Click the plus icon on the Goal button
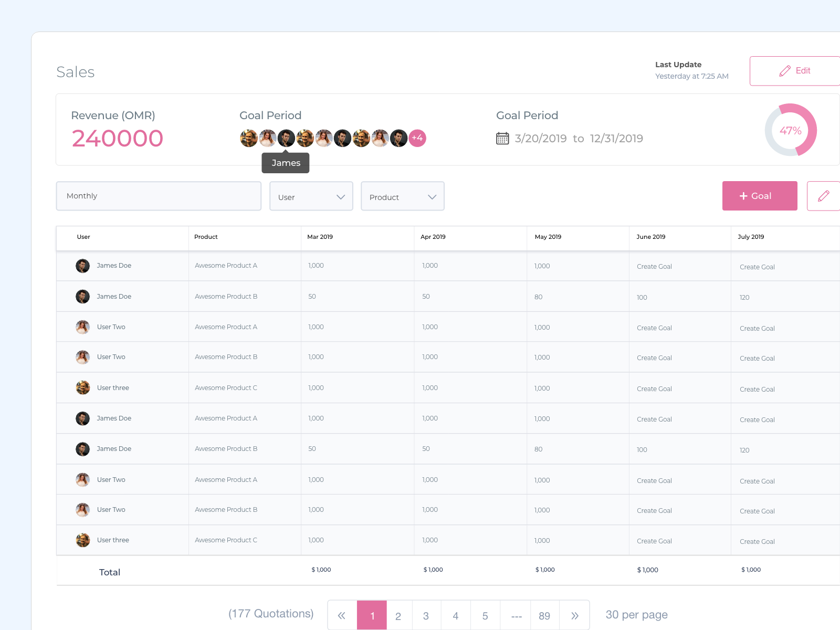 click(x=743, y=196)
